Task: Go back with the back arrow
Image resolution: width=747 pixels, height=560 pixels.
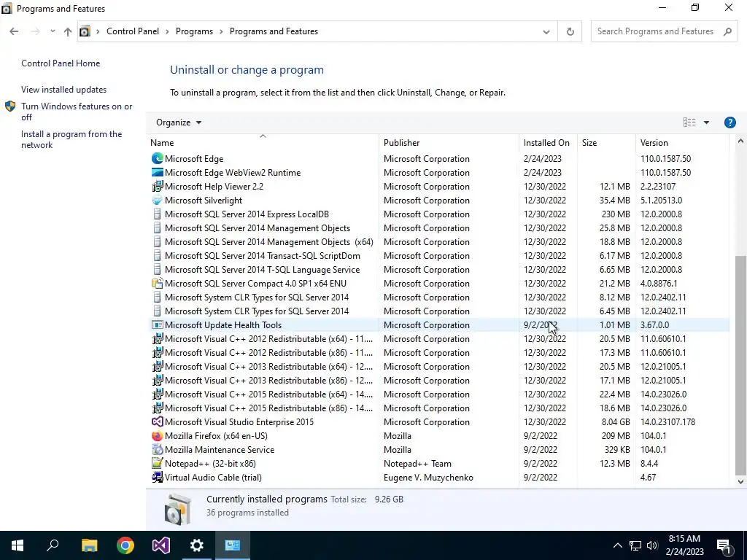Action: [14, 31]
